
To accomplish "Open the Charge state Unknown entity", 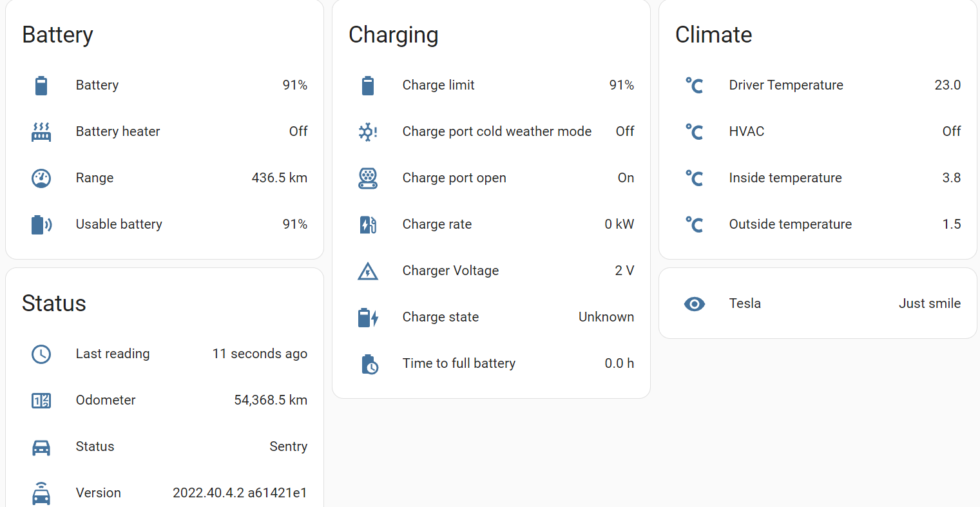I will tap(606, 316).
